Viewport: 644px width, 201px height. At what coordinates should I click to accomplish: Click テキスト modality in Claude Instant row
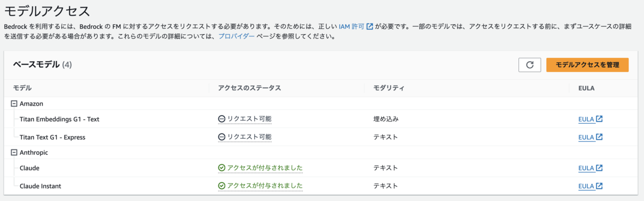(386, 186)
